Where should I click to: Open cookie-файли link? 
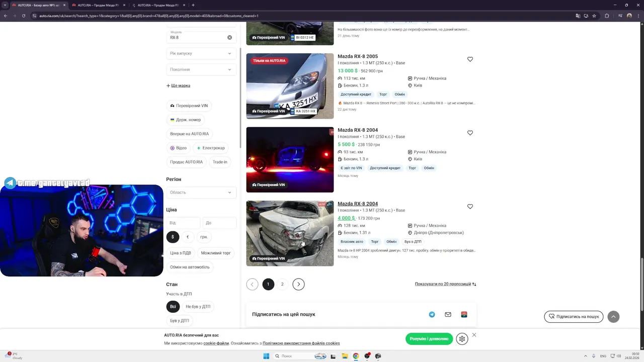(x=216, y=343)
